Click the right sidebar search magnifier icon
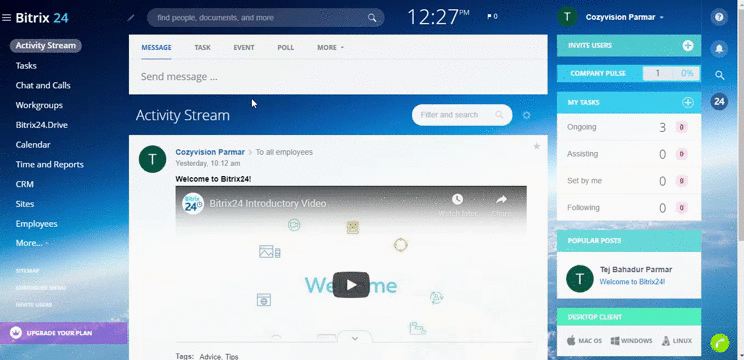This screenshot has width=744, height=360. pos(719,75)
